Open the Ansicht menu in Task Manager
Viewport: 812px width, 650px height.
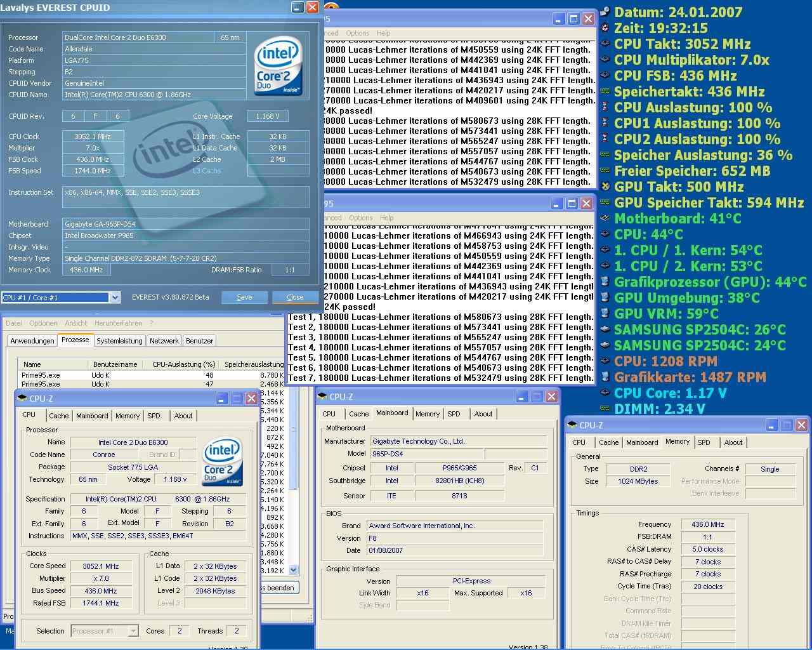coord(76,323)
